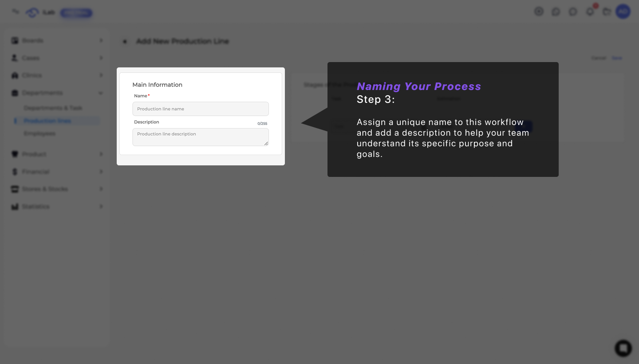Click the Statistics chart icon in the sidebar

[x=15, y=207]
